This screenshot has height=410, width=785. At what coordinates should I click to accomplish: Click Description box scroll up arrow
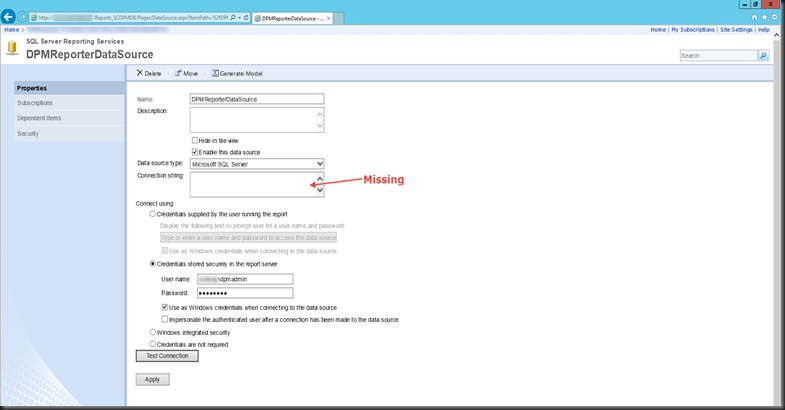pyautogui.click(x=320, y=114)
